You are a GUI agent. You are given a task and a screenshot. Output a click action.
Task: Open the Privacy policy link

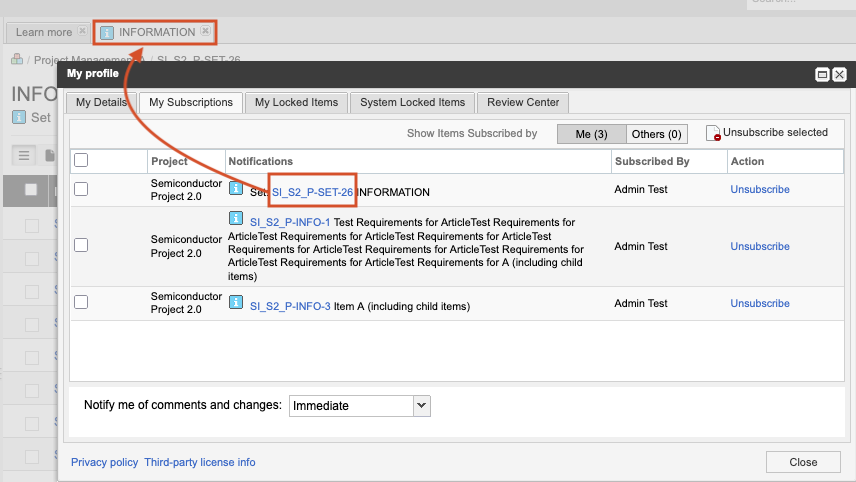point(104,462)
